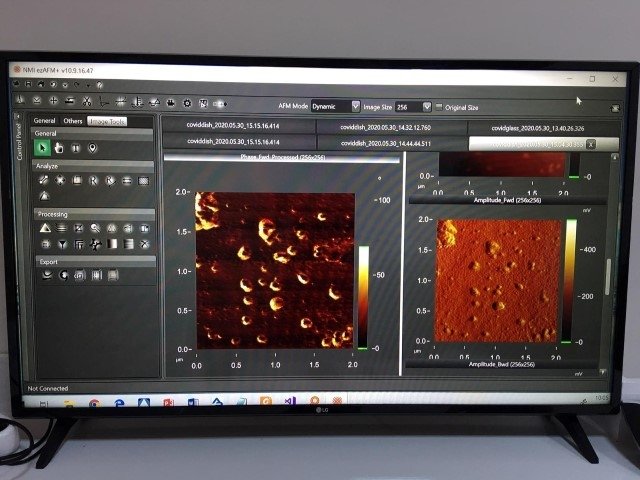Click the scissors icon in top toolbar
This screenshot has width=640, height=480.
[x=87, y=102]
